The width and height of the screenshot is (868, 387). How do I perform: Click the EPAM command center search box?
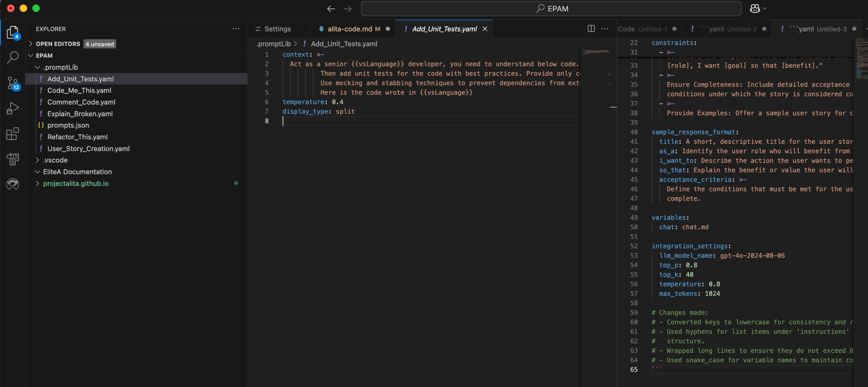[551, 9]
